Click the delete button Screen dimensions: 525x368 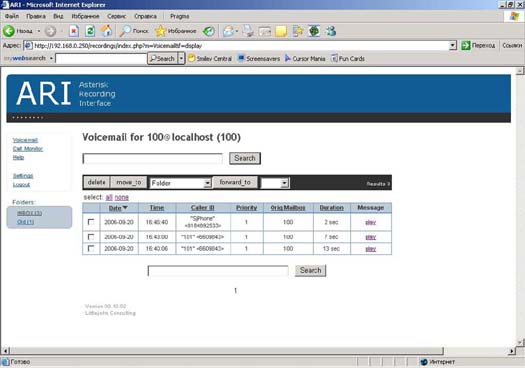[x=96, y=182]
